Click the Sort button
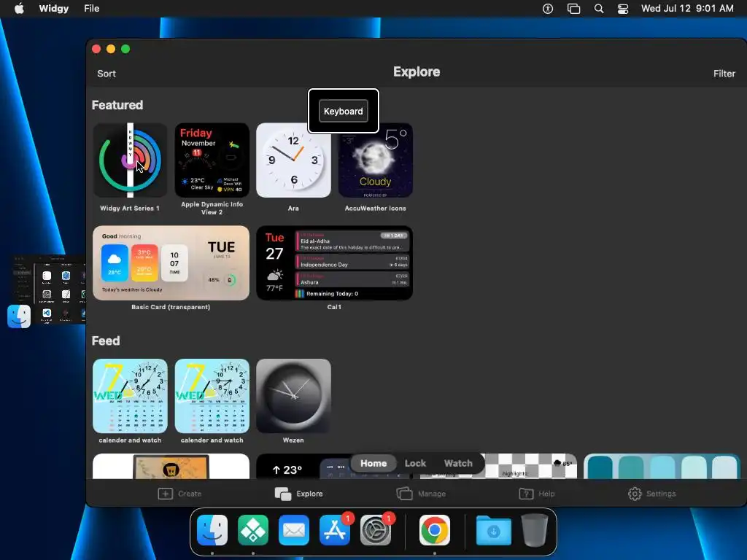The image size is (747, 560). (x=107, y=74)
